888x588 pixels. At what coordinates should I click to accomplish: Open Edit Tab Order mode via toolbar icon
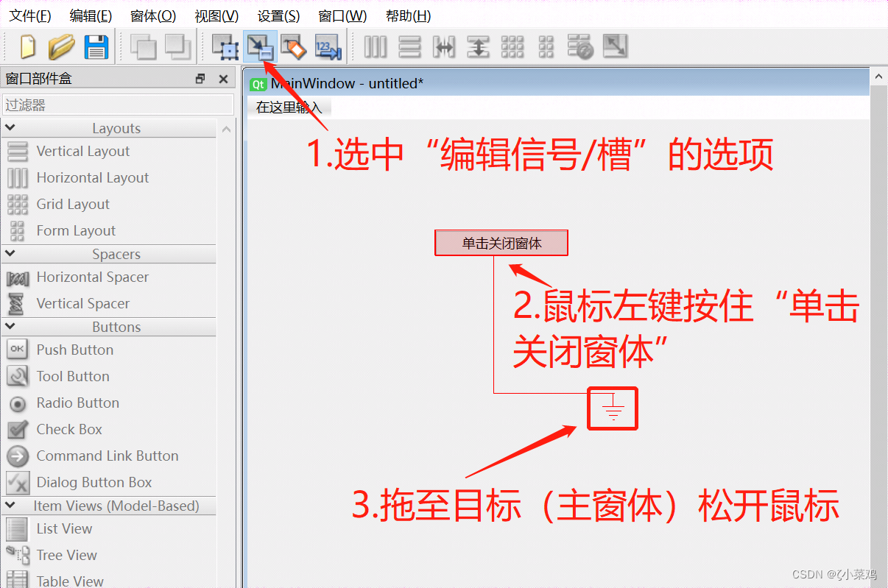pyautogui.click(x=328, y=46)
